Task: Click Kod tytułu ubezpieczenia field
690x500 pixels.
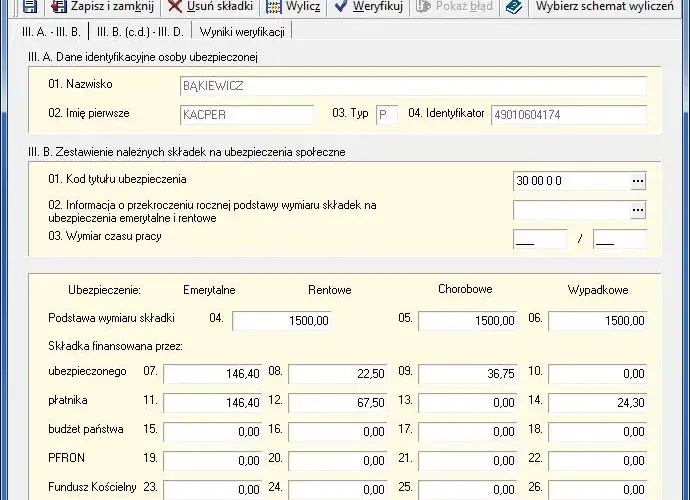Action: (571, 181)
